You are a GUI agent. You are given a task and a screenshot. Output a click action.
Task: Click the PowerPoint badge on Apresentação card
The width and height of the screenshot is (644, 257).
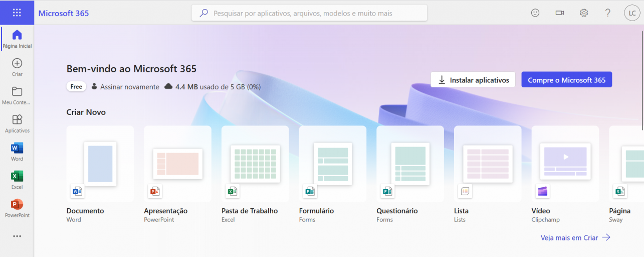(155, 191)
